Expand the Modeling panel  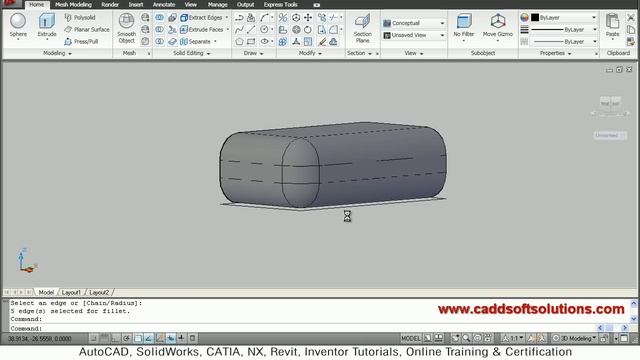58,53
